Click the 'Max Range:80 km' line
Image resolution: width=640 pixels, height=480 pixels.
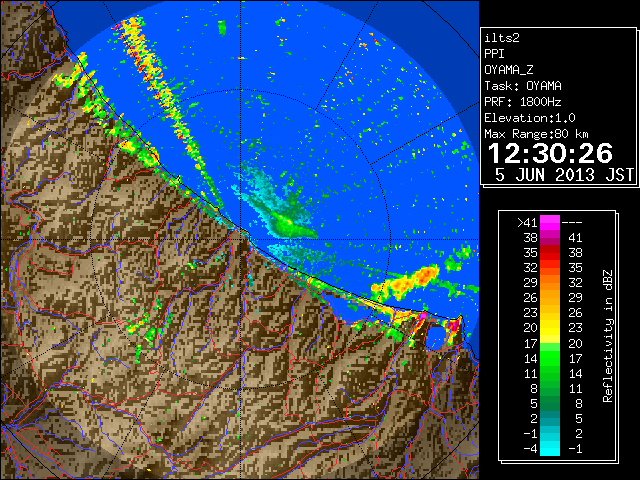pos(536,134)
